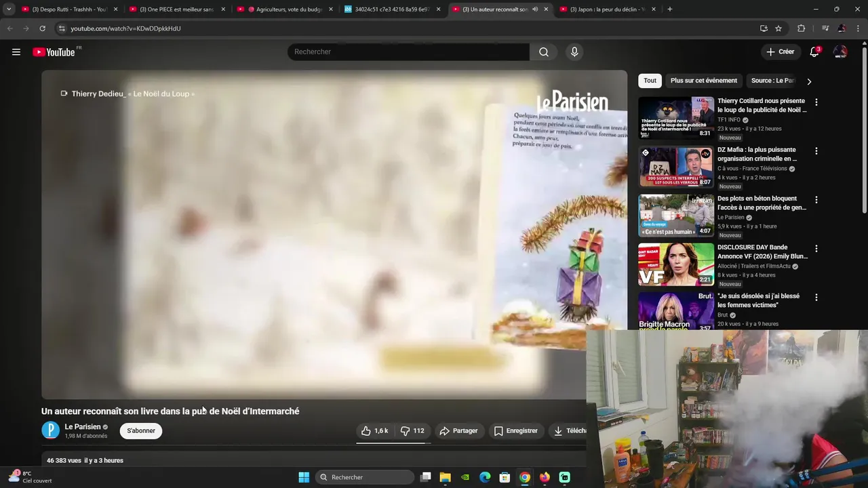
Task: Download the video with Télécharger
Action: point(570,430)
